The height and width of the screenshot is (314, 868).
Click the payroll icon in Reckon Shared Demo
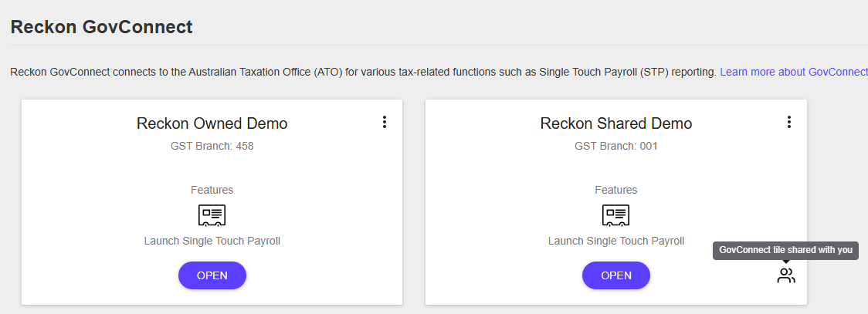coord(615,215)
